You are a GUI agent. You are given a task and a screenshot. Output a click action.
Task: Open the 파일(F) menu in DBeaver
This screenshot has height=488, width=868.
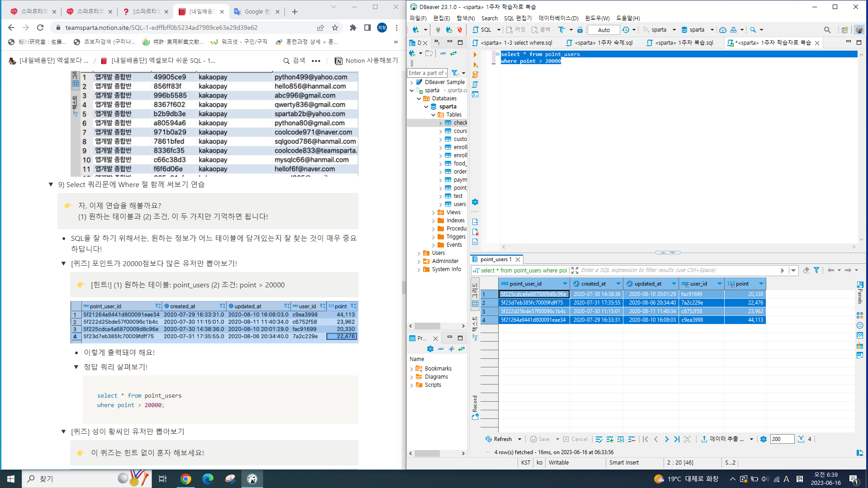click(418, 18)
